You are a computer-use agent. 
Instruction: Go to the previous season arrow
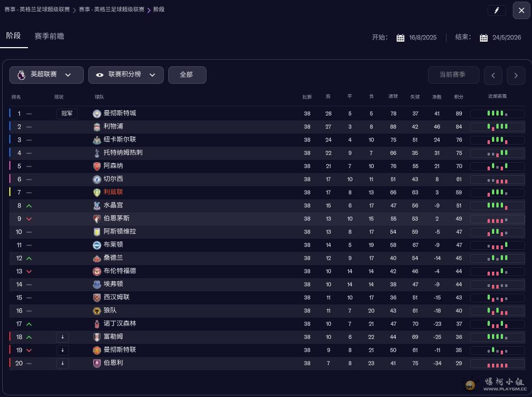pyautogui.click(x=493, y=76)
